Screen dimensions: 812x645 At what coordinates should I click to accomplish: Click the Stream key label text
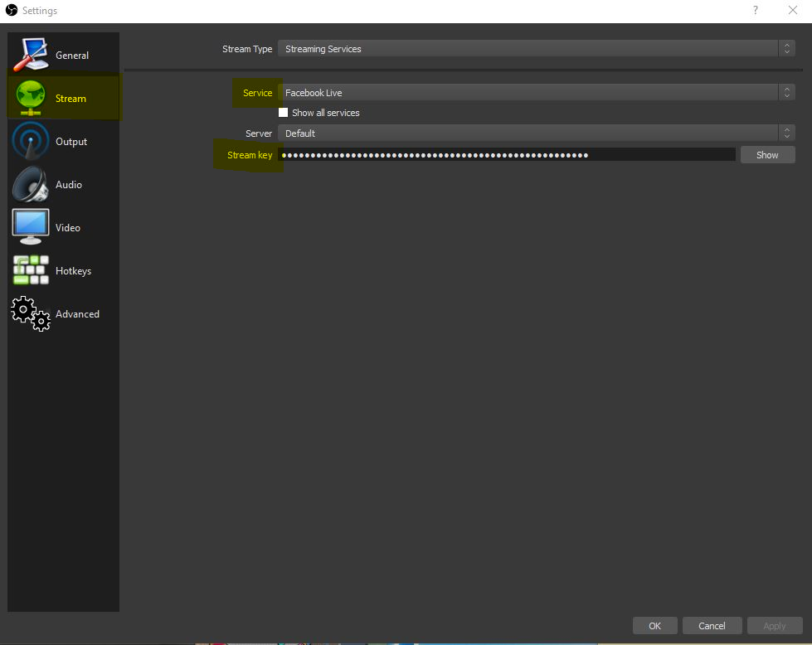250,155
